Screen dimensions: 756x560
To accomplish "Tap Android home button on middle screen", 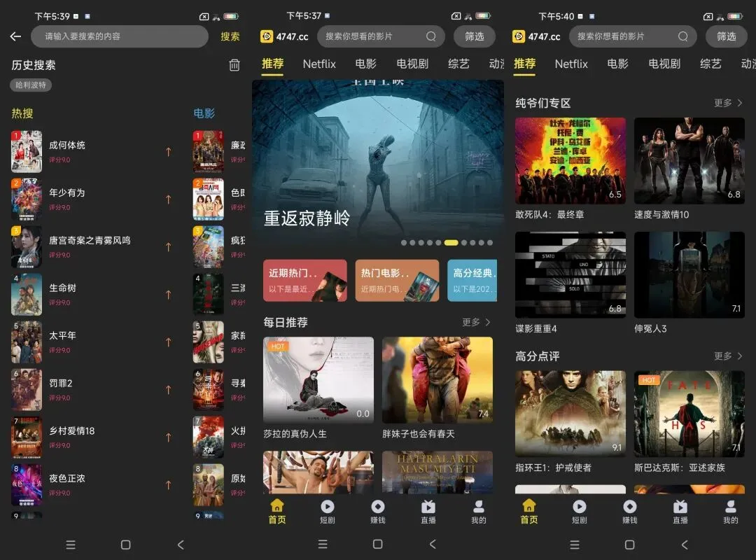I will tap(378, 544).
